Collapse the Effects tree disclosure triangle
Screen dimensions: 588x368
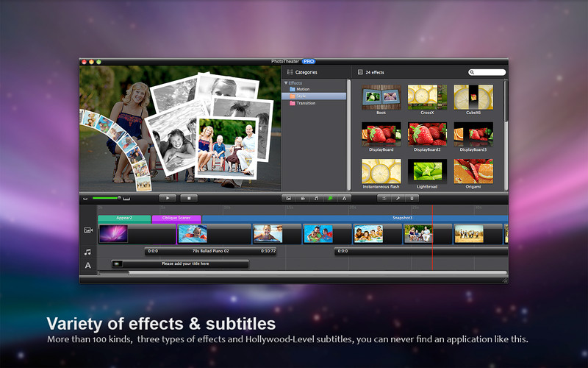286,83
